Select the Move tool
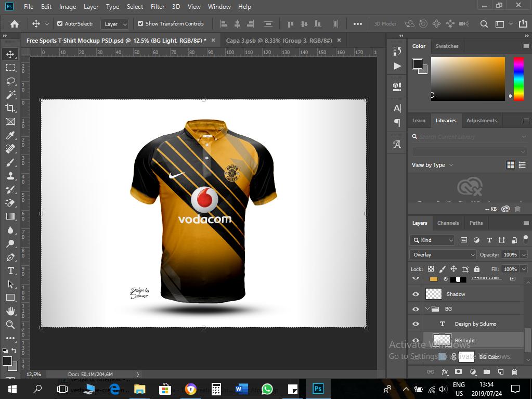Viewport: 532px width, 399px height. 10,54
